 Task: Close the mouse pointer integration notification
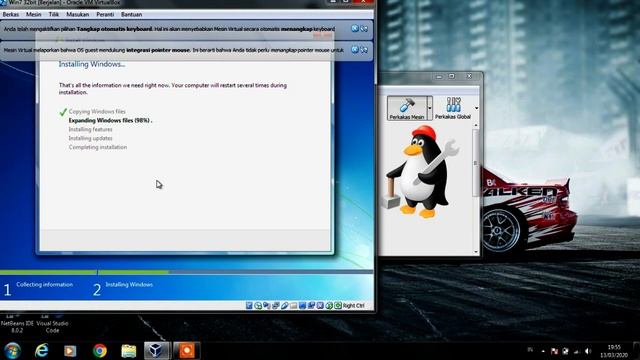355,50
